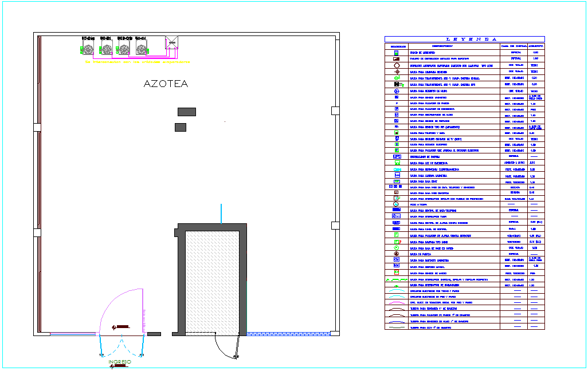Select the blue hatched strip on bottom wall
Image resolution: width=588 pixels, height=371 pixels.
288,334
